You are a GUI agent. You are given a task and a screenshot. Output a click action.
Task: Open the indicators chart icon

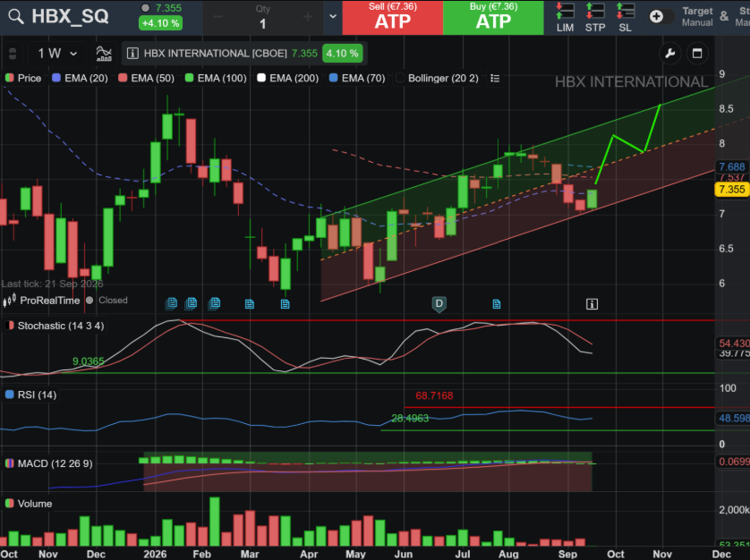pos(104,53)
